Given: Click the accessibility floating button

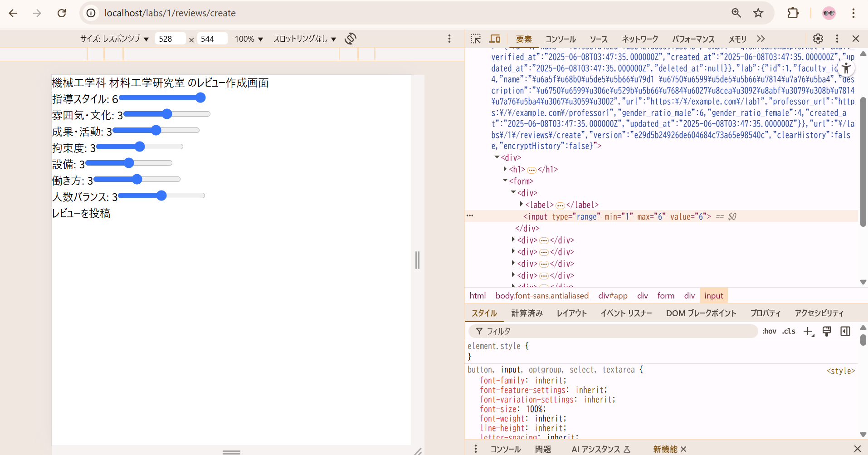Looking at the screenshot, I should (846, 68).
